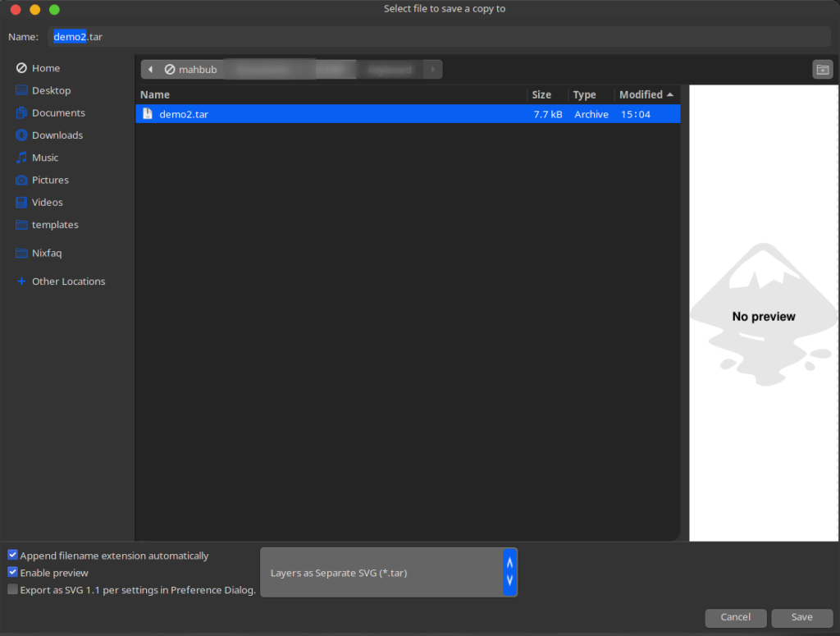Open the templates folder icon

tap(21, 224)
